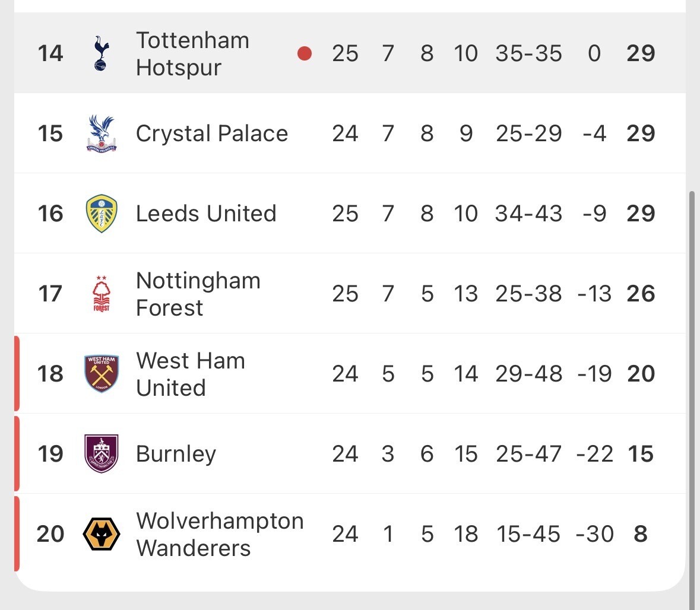
Task: Tap the red relegation marker beside Burnley
Action: coord(17,454)
